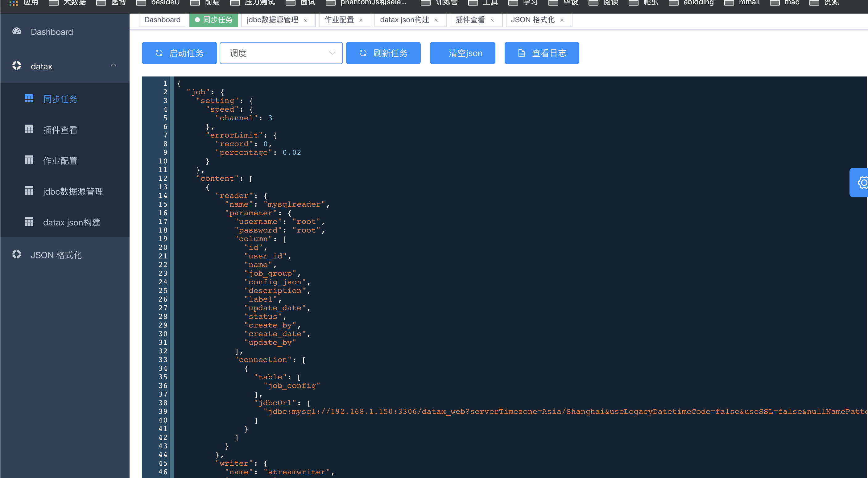The image size is (868, 478).
Task: Open the 调度 dropdown selector
Action: [x=281, y=53]
